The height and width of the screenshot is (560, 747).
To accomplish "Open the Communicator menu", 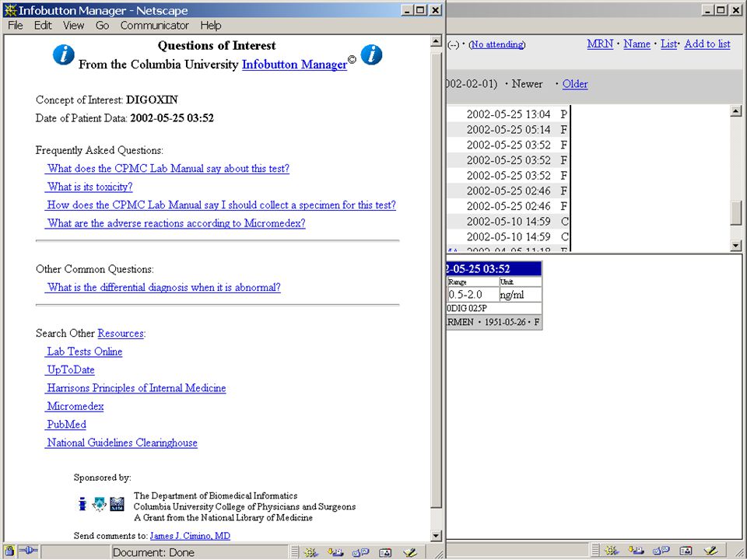I will click(x=154, y=25).
